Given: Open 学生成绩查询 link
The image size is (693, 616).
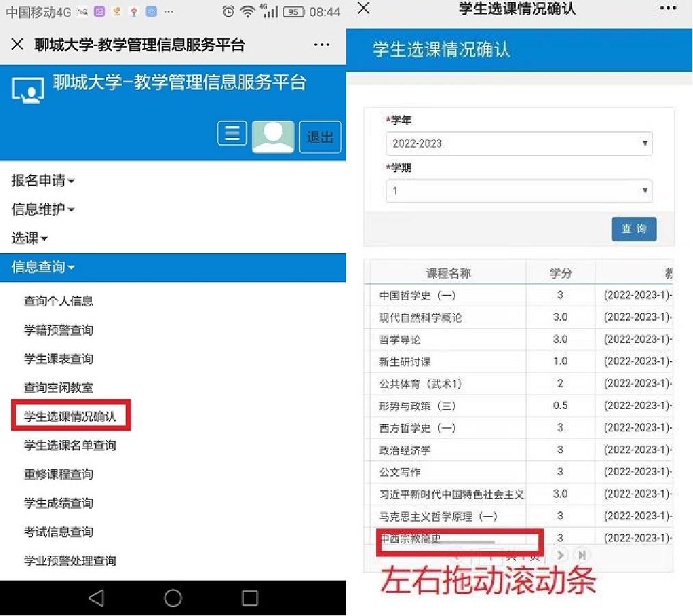Looking at the screenshot, I should pos(59,503).
